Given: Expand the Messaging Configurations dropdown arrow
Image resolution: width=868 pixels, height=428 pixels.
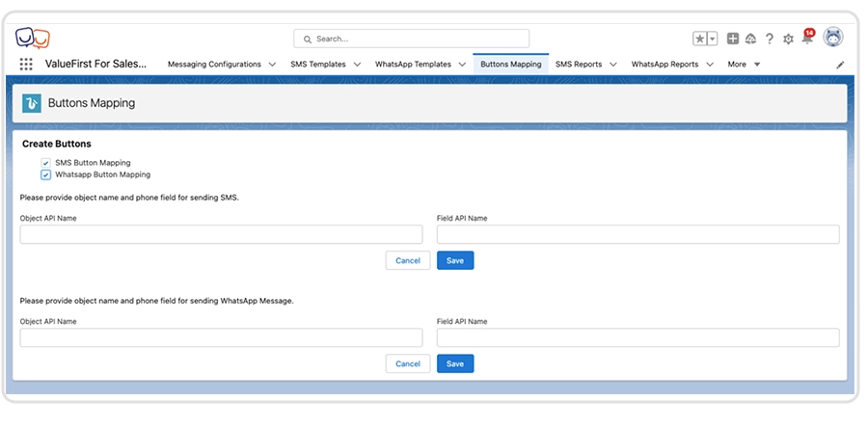Looking at the screenshot, I should [x=272, y=65].
